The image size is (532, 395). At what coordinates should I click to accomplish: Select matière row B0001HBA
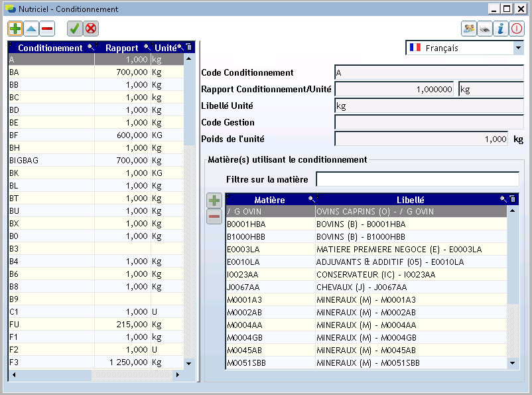click(x=366, y=224)
